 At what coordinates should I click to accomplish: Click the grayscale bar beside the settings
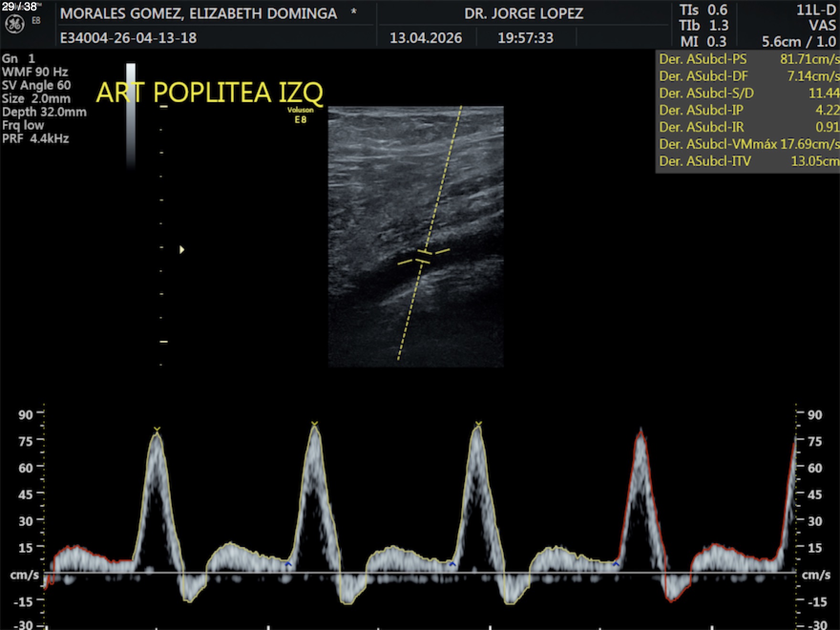pyautogui.click(x=131, y=115)
